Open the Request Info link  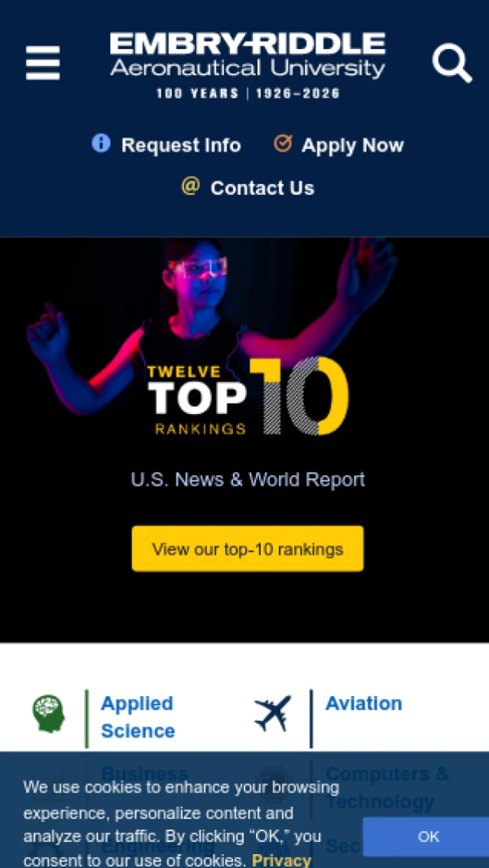pos(181,145)
